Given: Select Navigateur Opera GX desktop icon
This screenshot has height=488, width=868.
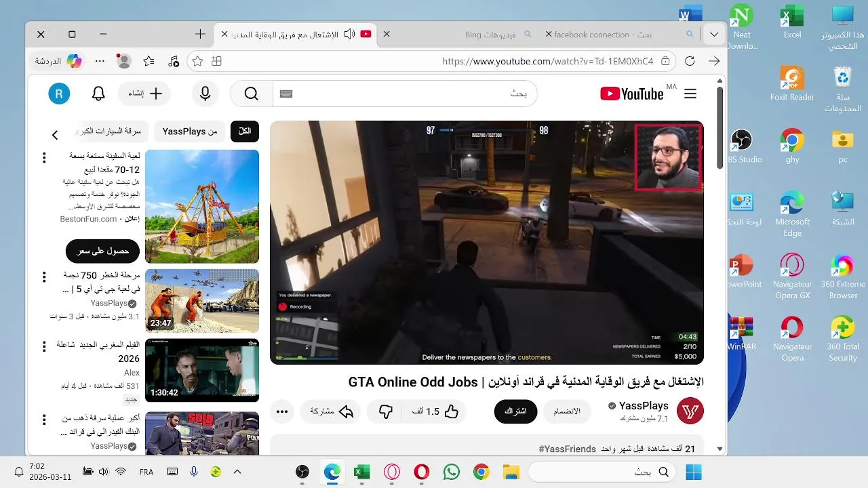Looking at the screenshot, I should pos(792,277).
